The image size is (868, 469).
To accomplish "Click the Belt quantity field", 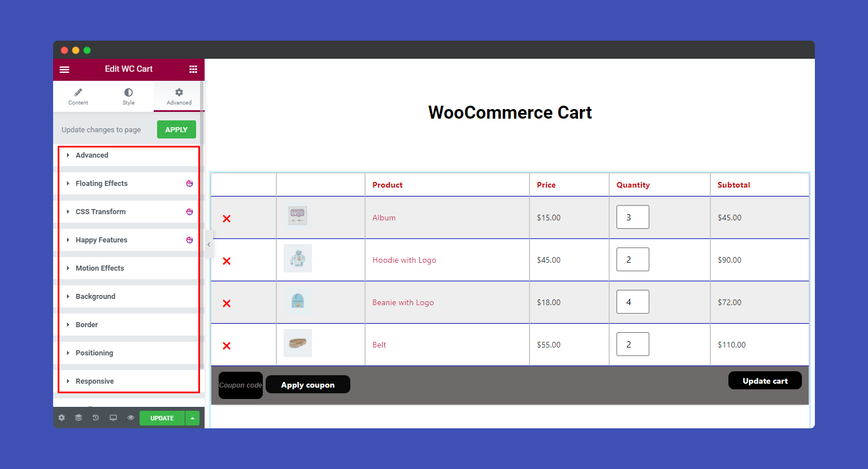I will pyautogui.click(x=633, y=344).
